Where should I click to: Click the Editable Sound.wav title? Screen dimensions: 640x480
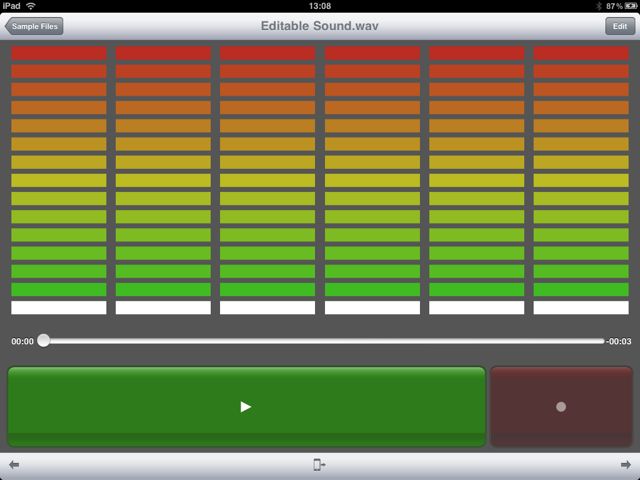click(320, 26)
